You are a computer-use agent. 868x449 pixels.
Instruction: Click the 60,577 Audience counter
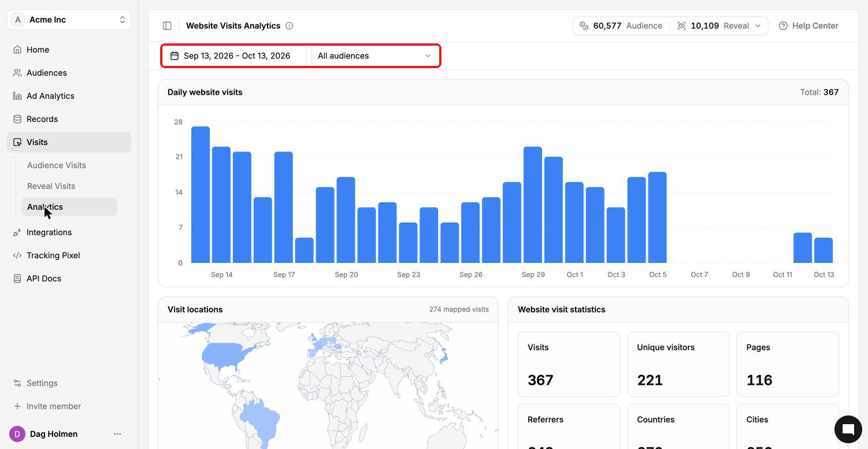click(x=621, y=25)
